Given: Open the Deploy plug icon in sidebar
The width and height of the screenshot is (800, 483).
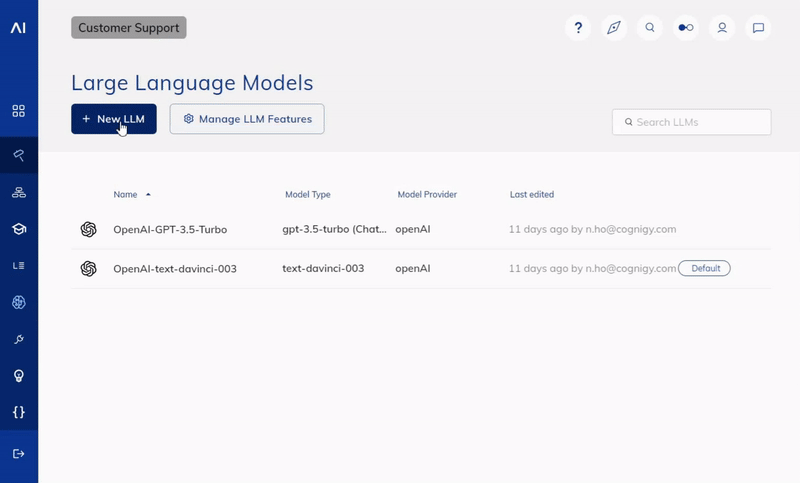Looking at the screenshot, I should [19, 339].
